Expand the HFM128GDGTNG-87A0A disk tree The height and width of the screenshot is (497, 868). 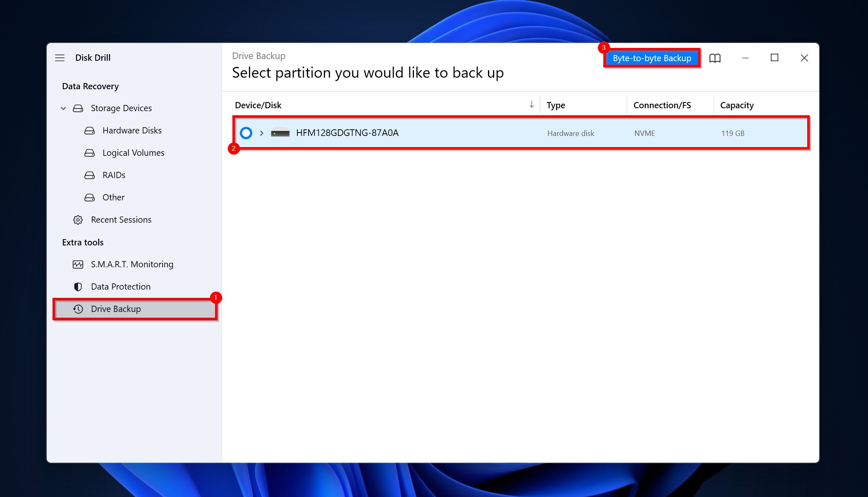click(x=261, y=132)
